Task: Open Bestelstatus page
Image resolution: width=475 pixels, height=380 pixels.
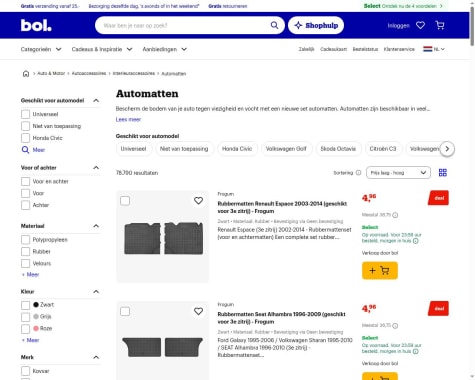Action: (x=365, y=49)
